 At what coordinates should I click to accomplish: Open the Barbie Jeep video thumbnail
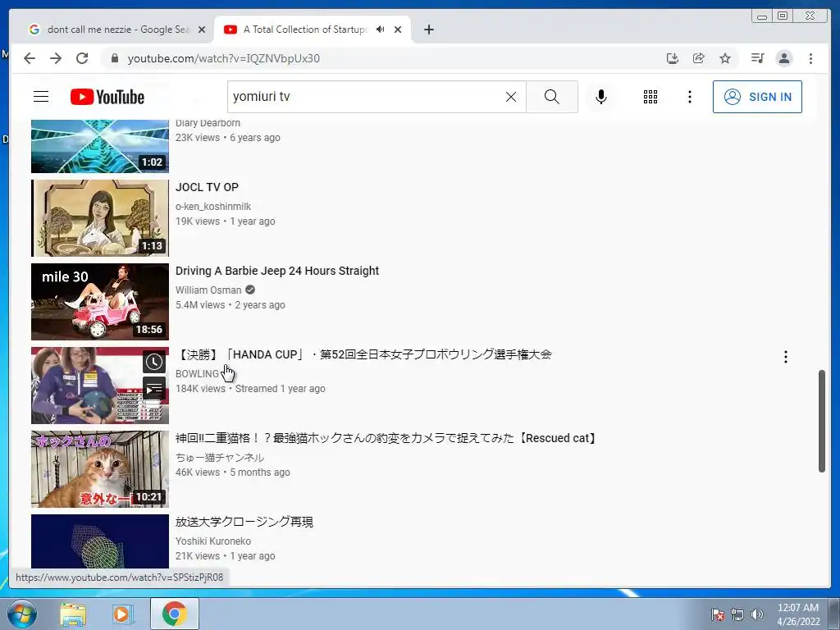tap(100, 302)
